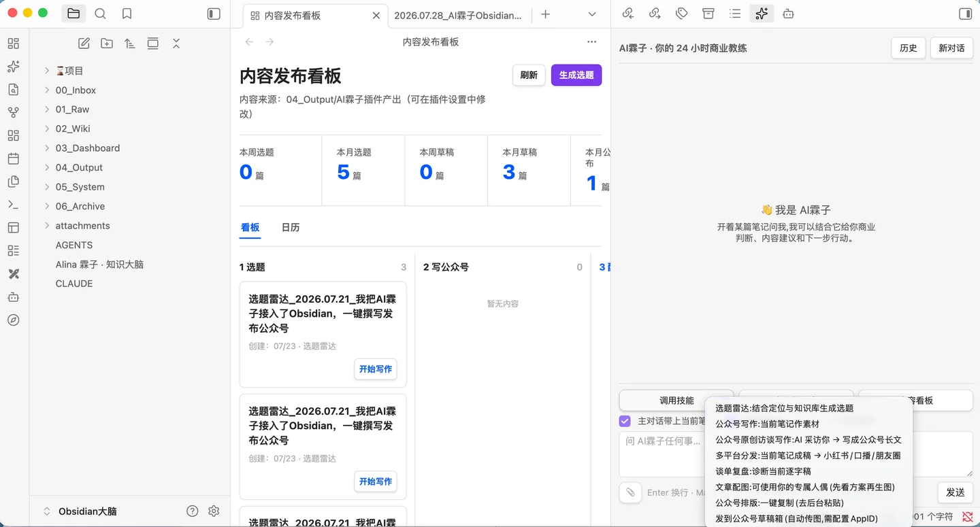Focus the 问 AI霖子任何事 input box
This screenshot has height=527, width=980.
[x=661, y=454]
